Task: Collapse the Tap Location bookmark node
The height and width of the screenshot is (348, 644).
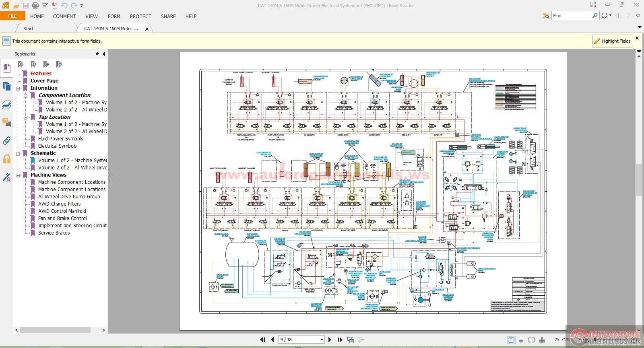Action: [26, 117]
